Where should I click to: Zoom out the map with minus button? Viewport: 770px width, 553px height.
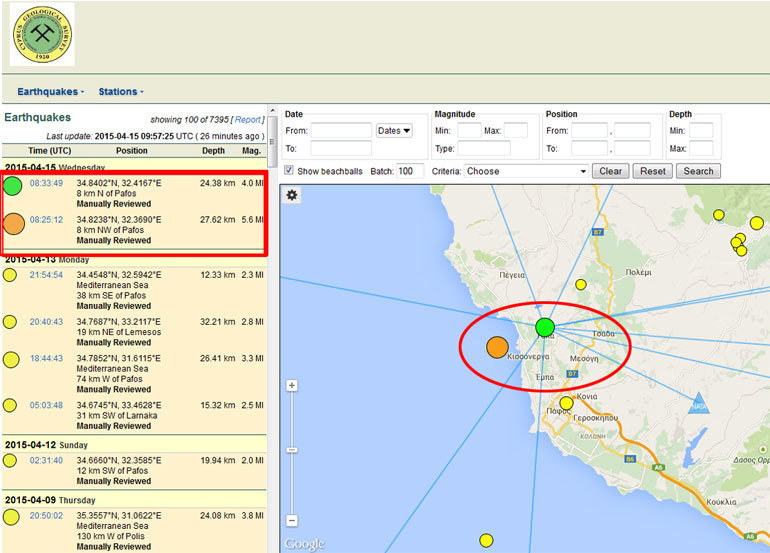pos(292,520)
